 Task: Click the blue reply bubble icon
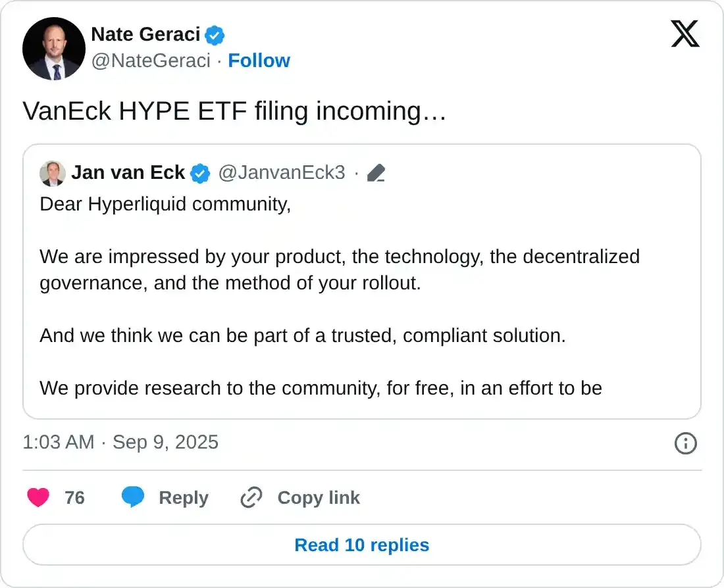coord(133,498)
